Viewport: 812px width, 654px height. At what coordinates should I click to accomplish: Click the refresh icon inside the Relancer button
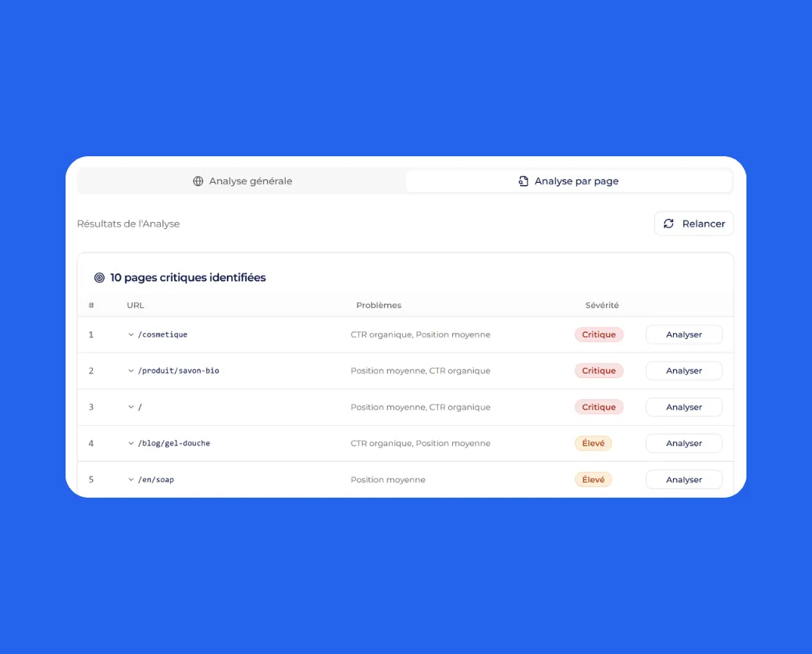tap(668, 223)
